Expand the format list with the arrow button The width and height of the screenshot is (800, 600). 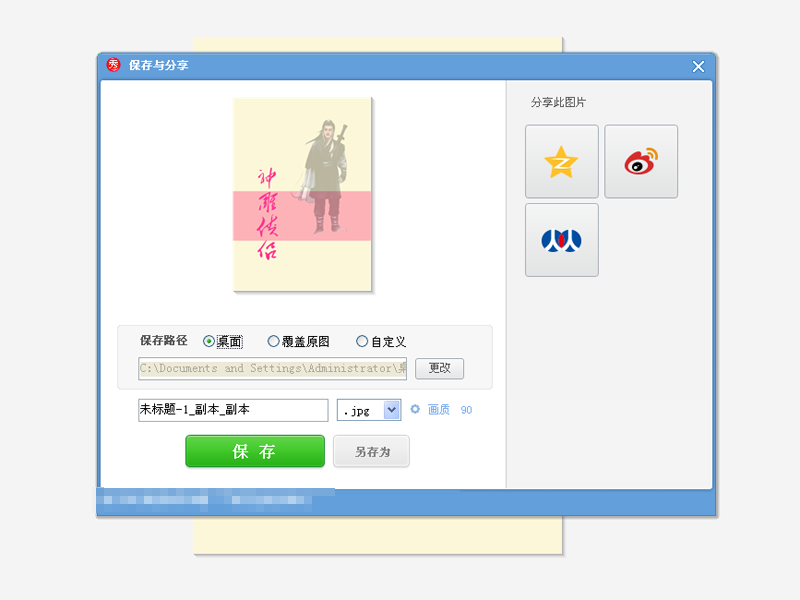[392, 410]
